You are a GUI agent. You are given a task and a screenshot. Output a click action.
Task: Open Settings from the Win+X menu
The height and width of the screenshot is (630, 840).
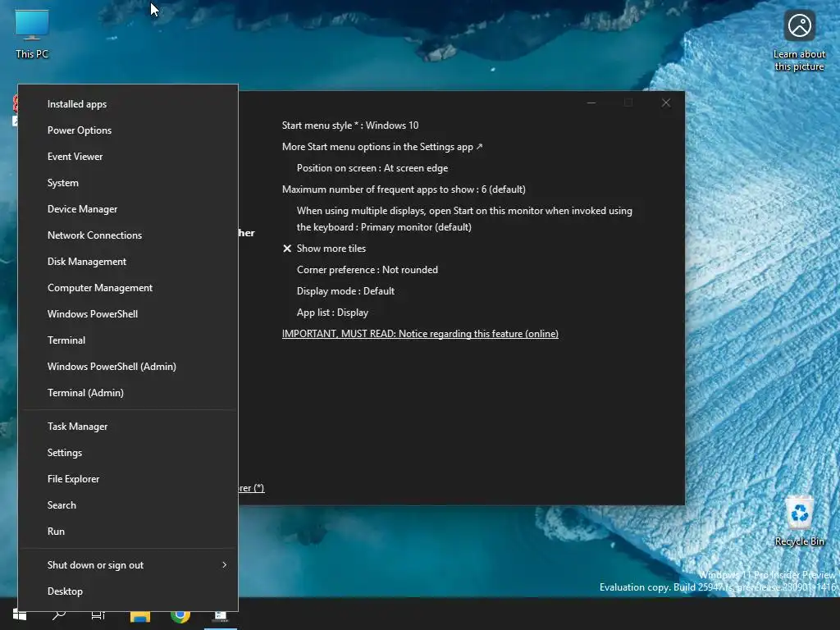pos(128,453)
